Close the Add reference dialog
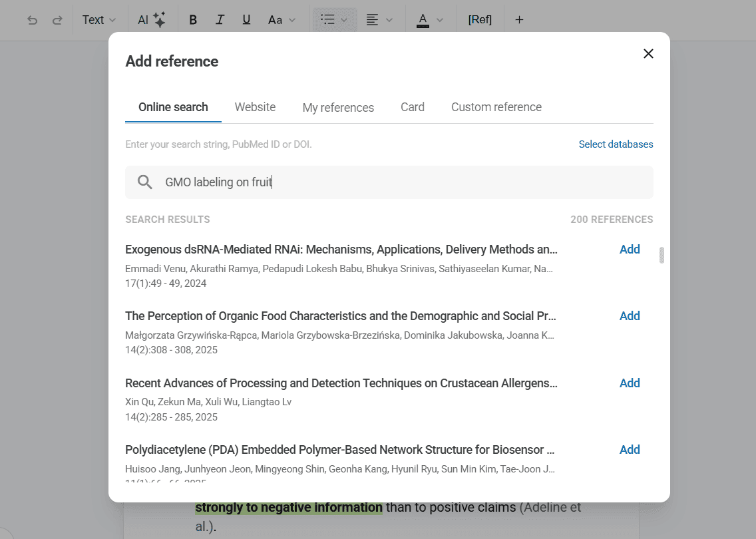Viewport: 756px width, 539px height. 648,54
